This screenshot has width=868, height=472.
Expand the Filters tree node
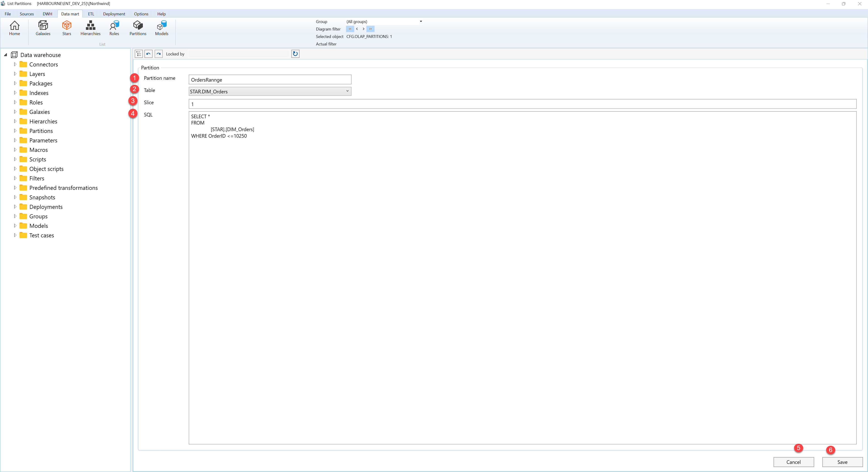coord(15,178)
